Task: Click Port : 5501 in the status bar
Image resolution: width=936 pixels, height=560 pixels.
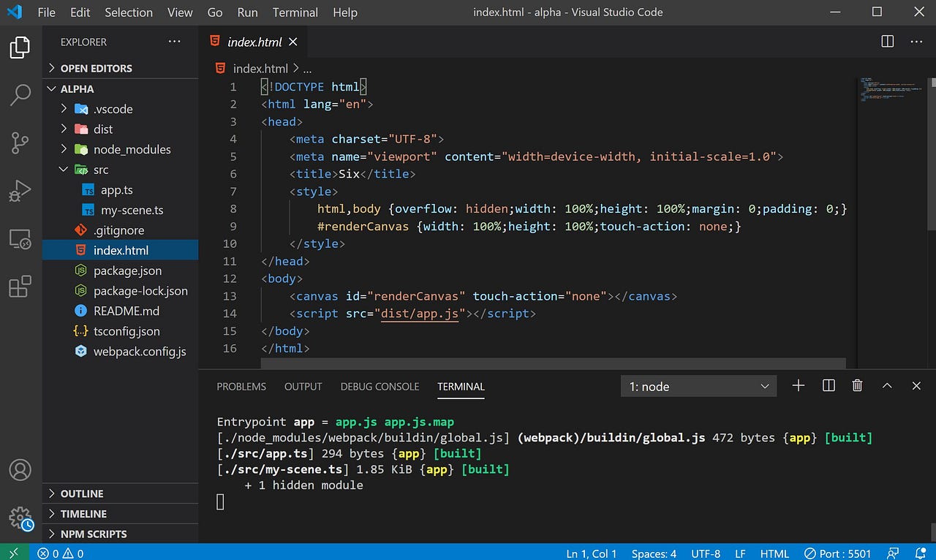Action: click(x=837, y=553)
